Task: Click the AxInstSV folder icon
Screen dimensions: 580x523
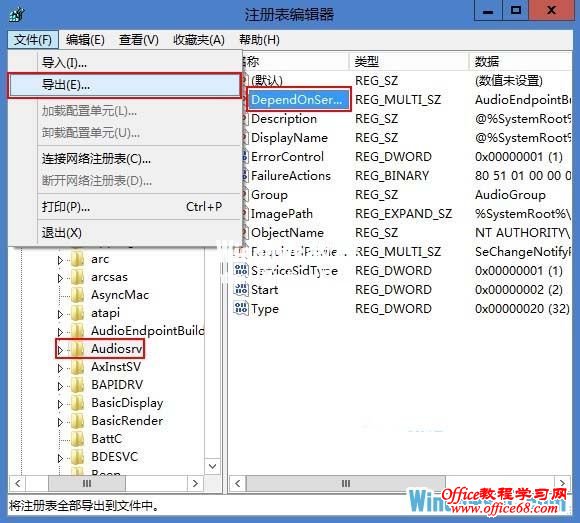Action: point(77,367)
